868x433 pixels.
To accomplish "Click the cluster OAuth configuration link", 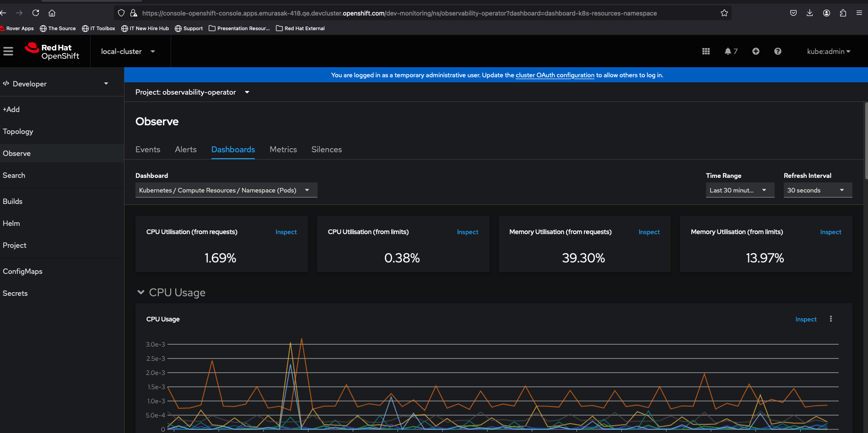I will click(555, 75).
